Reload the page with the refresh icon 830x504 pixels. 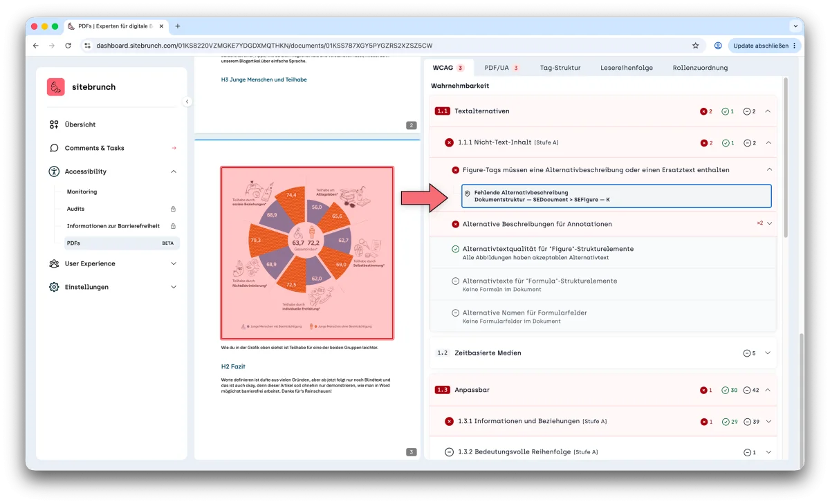[68, 46]
